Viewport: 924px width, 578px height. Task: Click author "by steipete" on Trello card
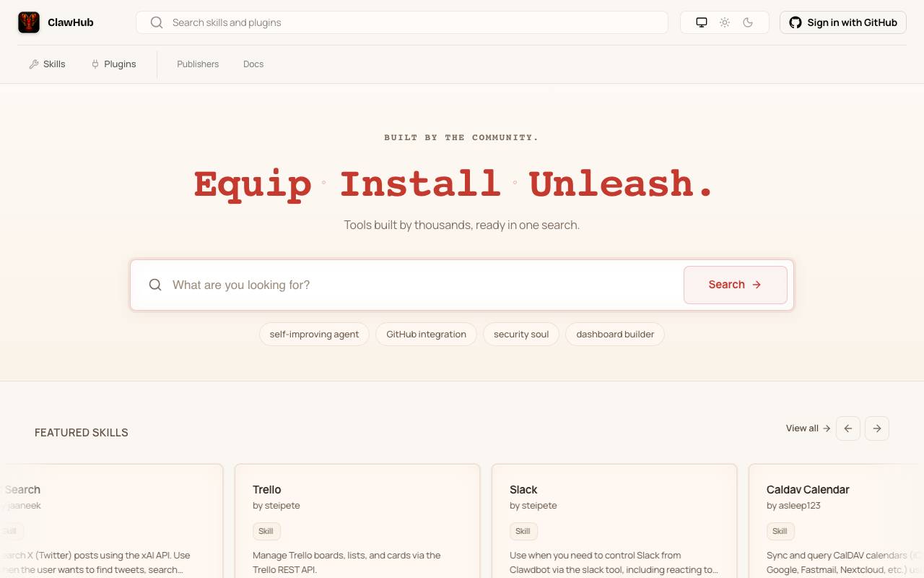click(x=276, y=506)
